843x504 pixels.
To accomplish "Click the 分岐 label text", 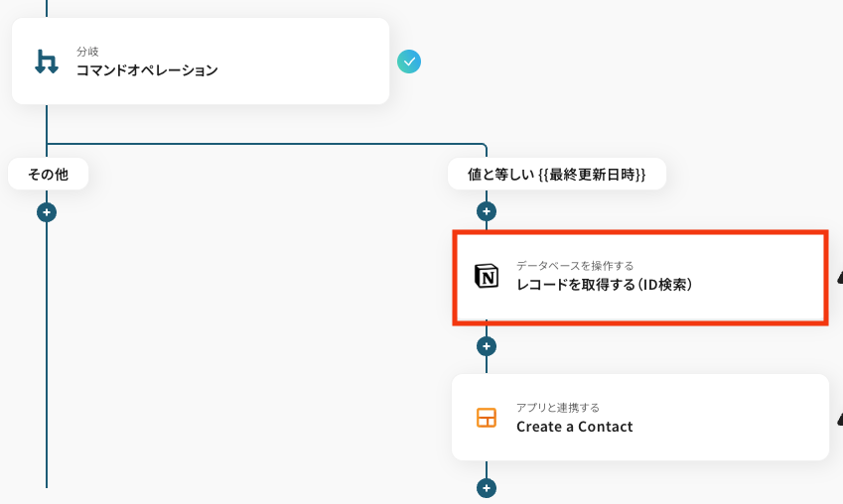I will pyautogui.click(x=87, y=52).
